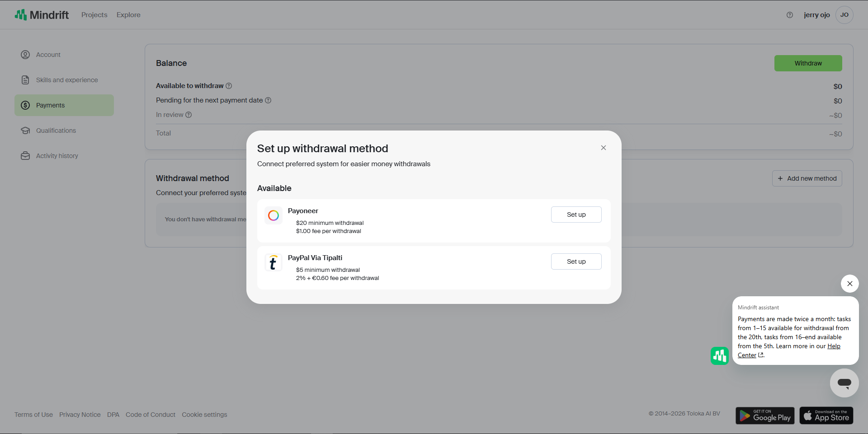
Task: Open Skills and experience section
Action: point(64,80)
